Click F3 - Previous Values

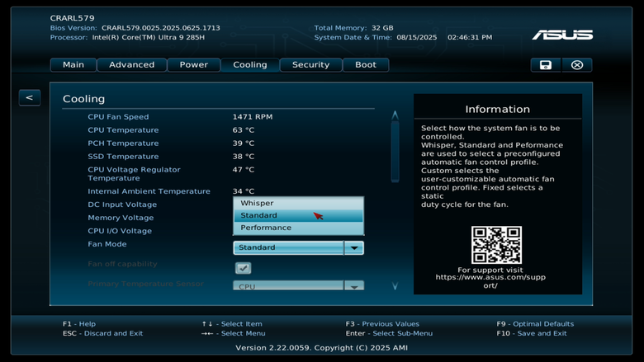click(382, 324)
